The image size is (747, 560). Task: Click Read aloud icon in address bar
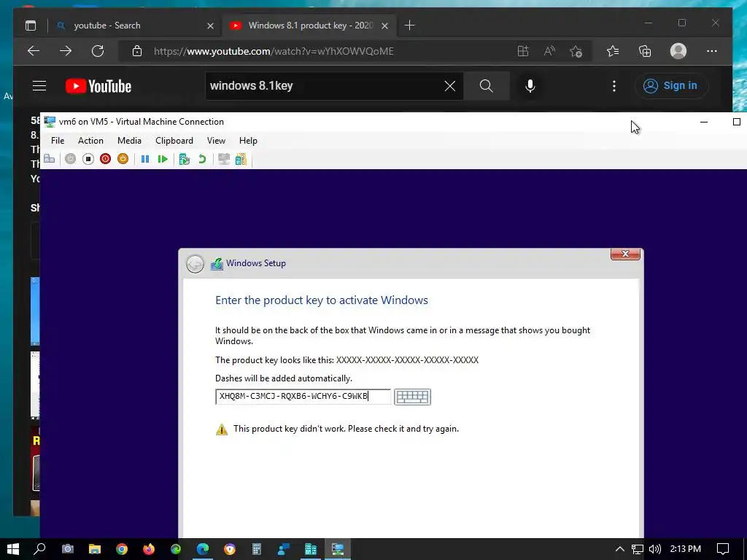point(549,51)
